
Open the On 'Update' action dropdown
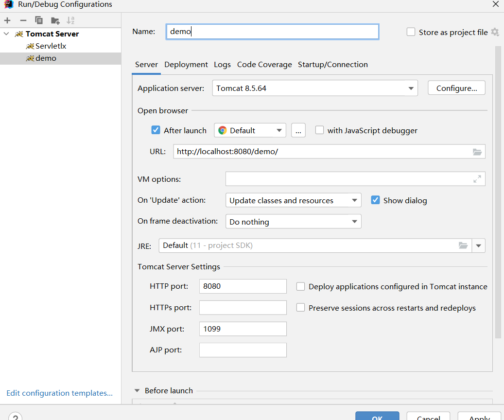click(x=354, y=200)
